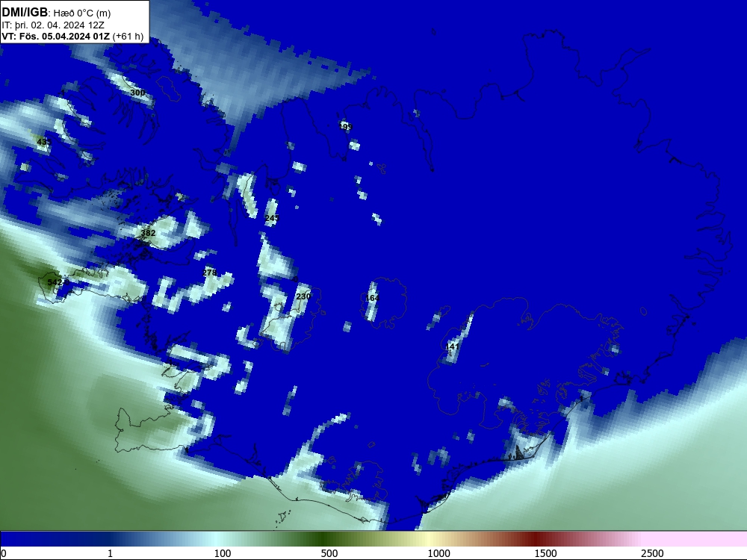Click the 542 height label
The image size is (747, 560).
pyautogui.click(x=55, y=282)
